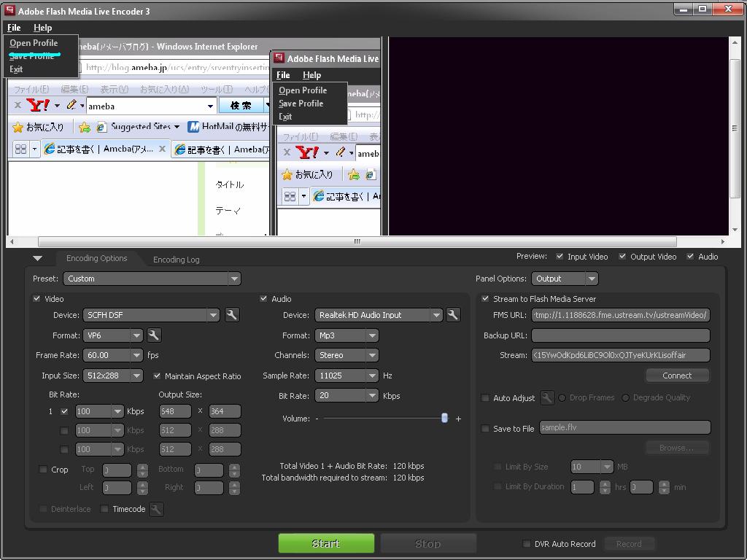
Task: Click the FMS URL input field
Action: (621, 315)
